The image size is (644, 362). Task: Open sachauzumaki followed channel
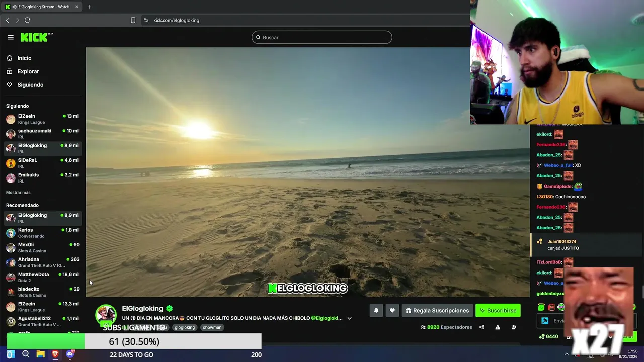(x=43, y=133)
